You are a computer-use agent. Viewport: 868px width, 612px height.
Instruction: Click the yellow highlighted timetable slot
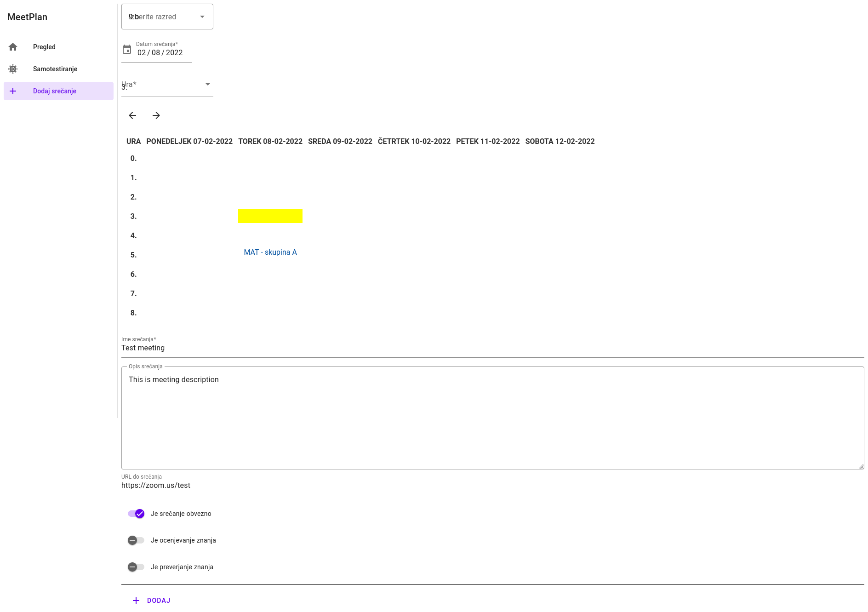270,216
